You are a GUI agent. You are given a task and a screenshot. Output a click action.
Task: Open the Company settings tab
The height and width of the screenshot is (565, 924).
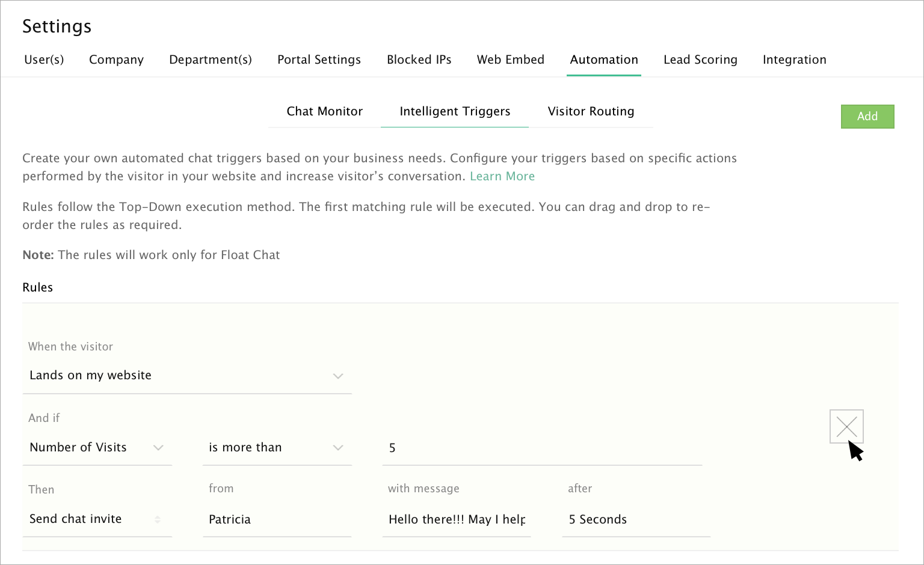click(x=116, y=60)
